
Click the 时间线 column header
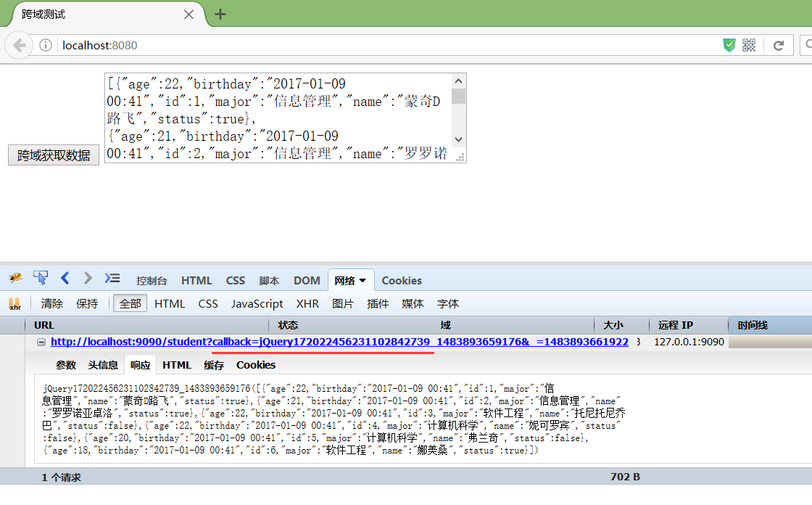tap(770, 325)
